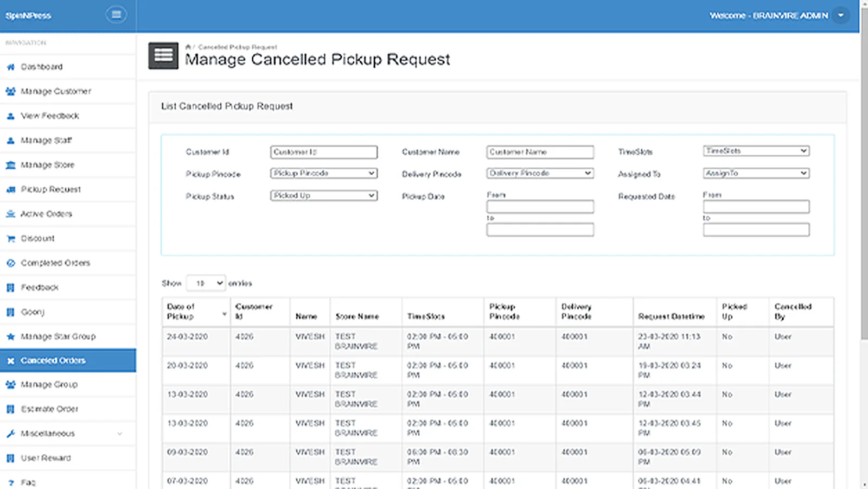The width and height of the screenshot is (868, 489).
Task: Click the Canceled Orders X icon
Action: click(10, 360)
